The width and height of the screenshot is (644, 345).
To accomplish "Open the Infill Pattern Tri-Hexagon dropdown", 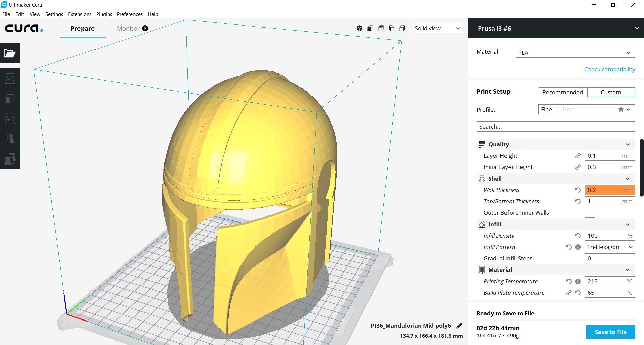I will coord(610,247).
